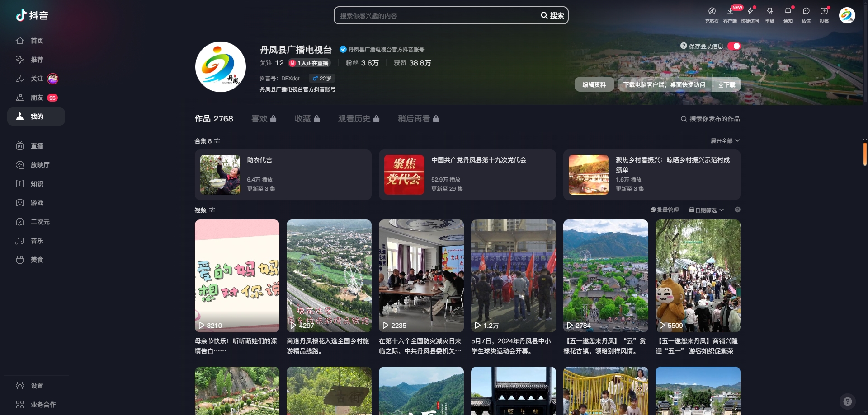Viewport: 868px width, 415px height.
Task: Click the 批量管理 batch manage link
Action: pyautogui.click(x=665, y=210)
